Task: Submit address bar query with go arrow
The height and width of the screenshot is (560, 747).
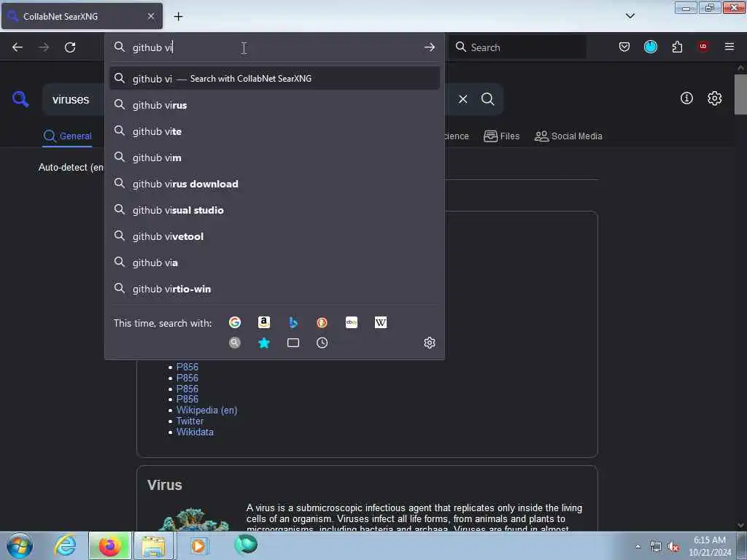Action: 429,47
